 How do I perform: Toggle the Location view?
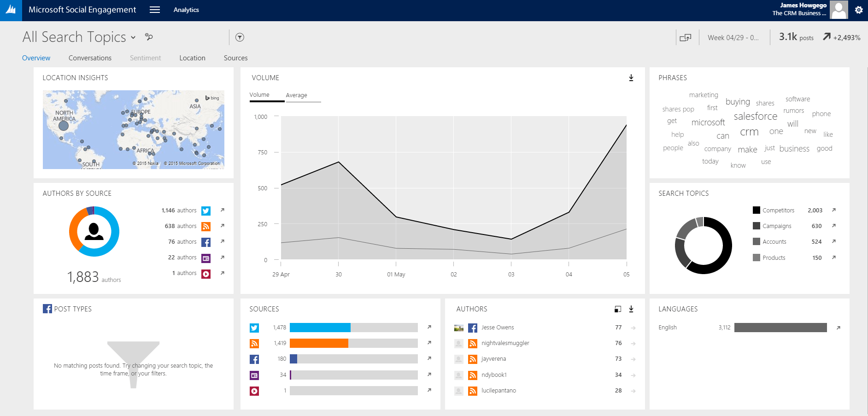[x=192, y=58]
